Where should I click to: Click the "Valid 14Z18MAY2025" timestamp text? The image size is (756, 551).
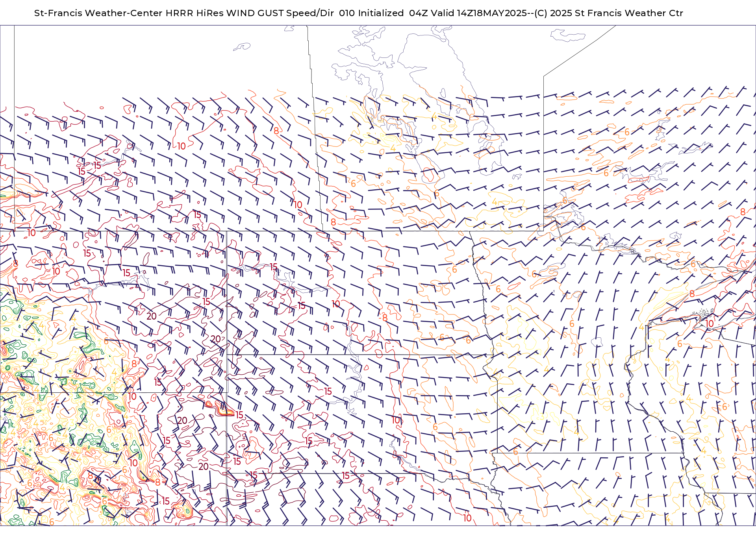click(x=479, y=13)
